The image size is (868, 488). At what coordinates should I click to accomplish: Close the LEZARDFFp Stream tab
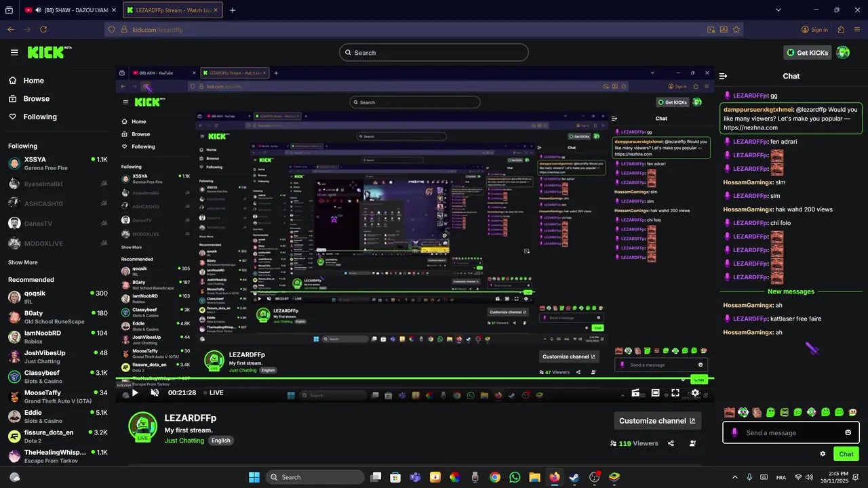pyautogui.click(x=217, y=10)
